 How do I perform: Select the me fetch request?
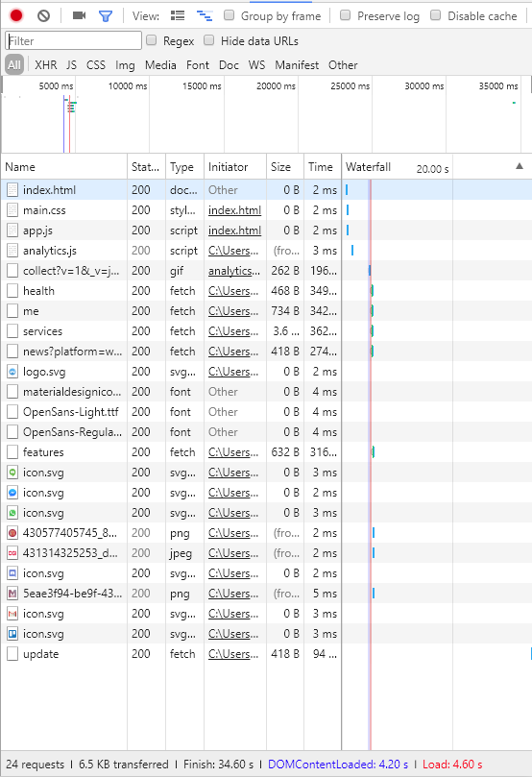coord(266,310)
